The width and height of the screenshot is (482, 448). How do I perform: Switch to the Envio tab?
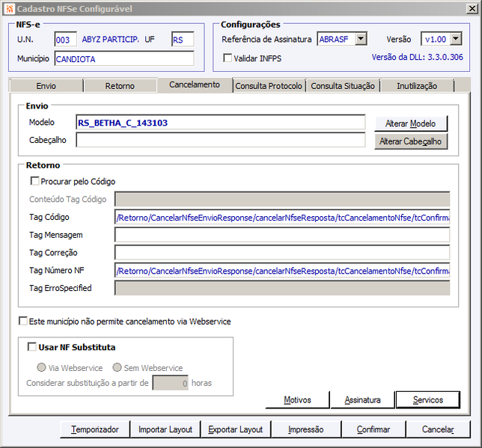click(x=46, y=86)
